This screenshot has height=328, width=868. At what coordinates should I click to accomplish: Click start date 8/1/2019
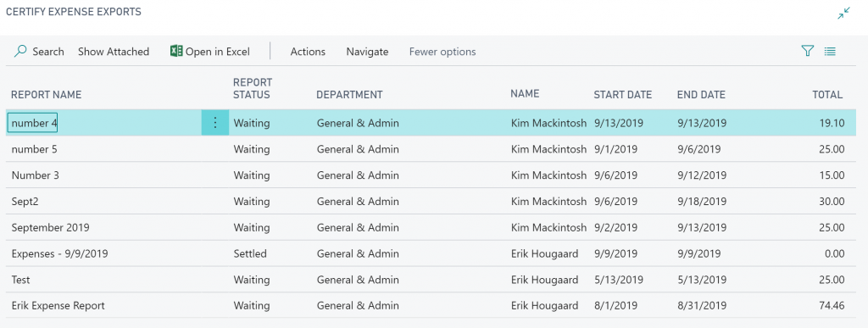pos(615,306)
